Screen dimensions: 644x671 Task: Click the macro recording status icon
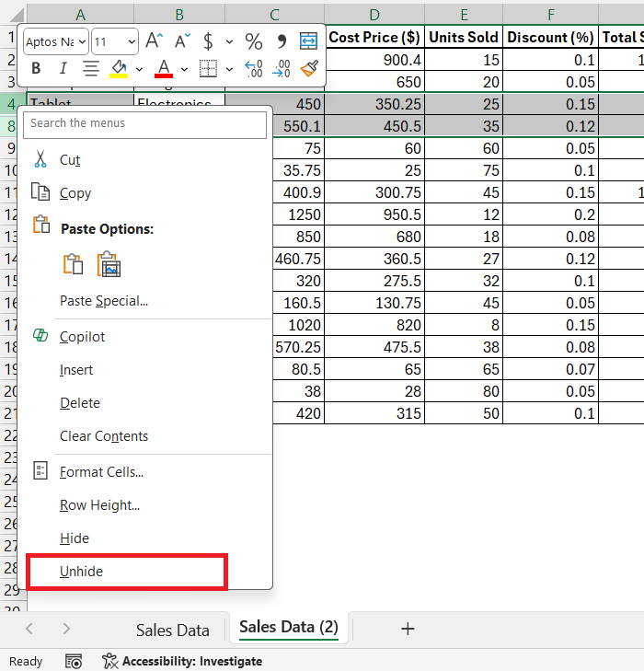(x=73, y=661)
